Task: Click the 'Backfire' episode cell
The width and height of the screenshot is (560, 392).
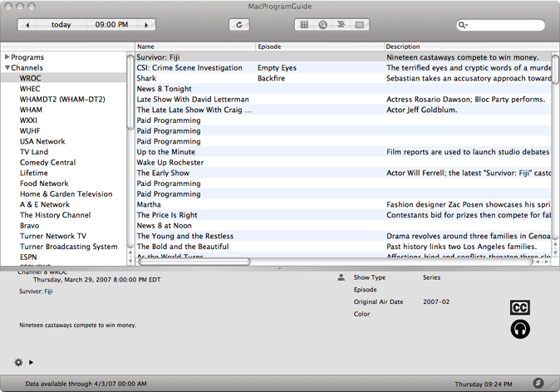Action: 272,78
